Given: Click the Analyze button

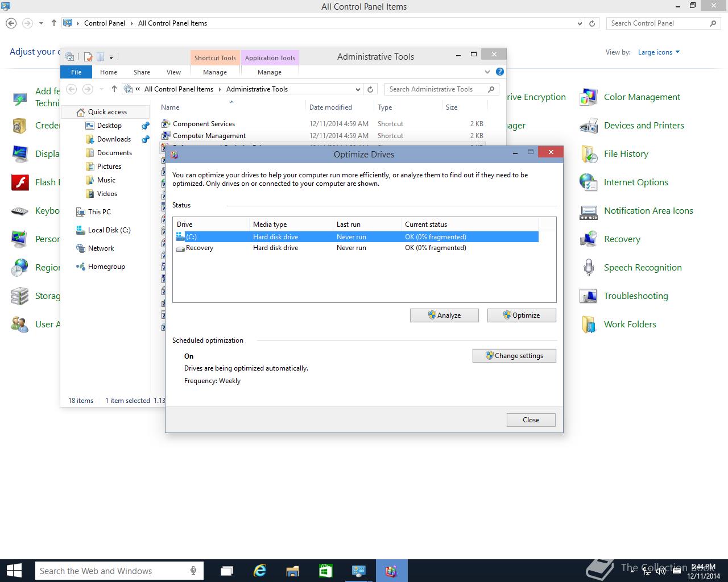Looking at the screenshot, I should point(444,315).
